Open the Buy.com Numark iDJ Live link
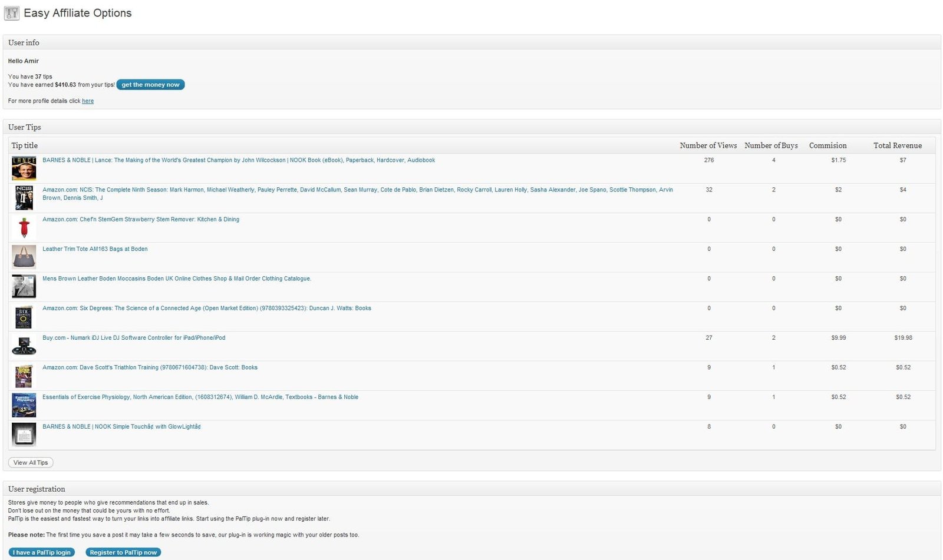 [134, 338]
